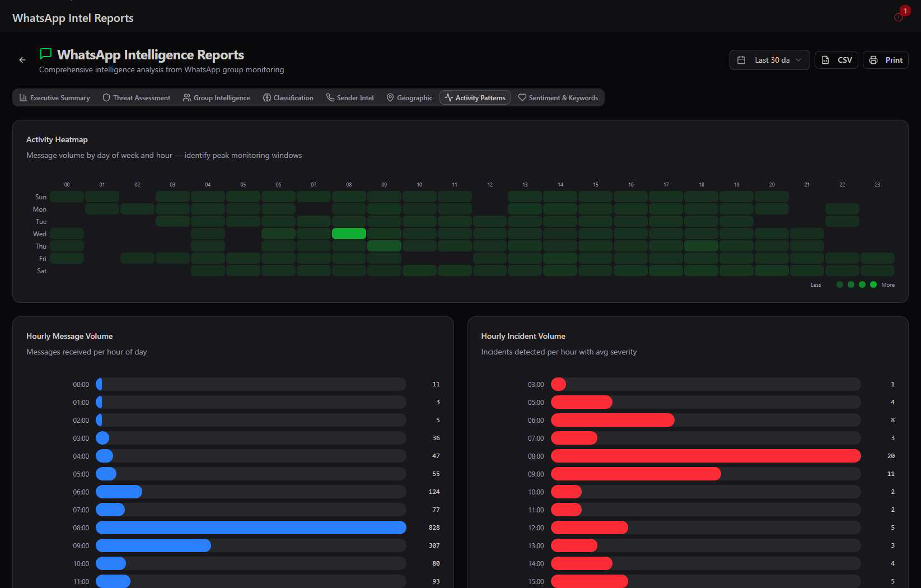921x588 pixels.
Task: Click the bright green Wed 08 heatmap cell
Action: 349,234
